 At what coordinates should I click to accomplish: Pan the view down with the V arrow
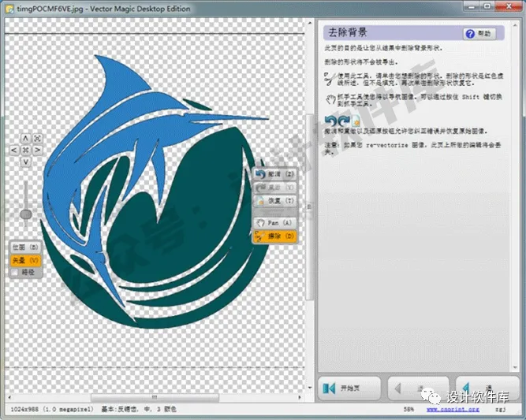25,162
